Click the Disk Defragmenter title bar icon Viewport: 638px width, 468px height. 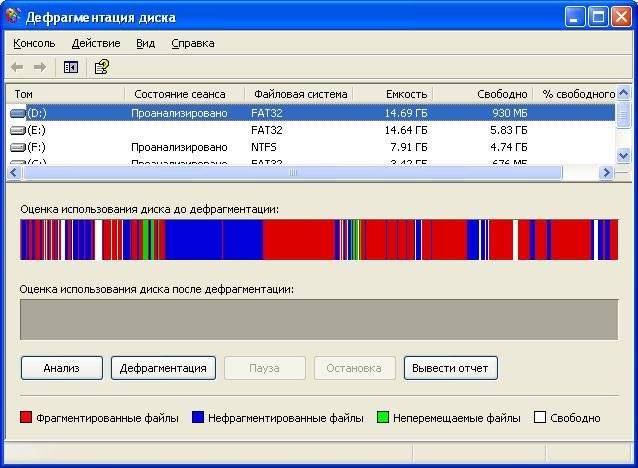(x=12, y=16)
